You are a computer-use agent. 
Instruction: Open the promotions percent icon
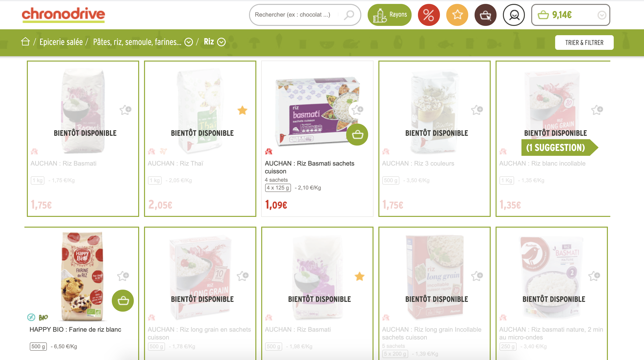click(x=428, y=15)
